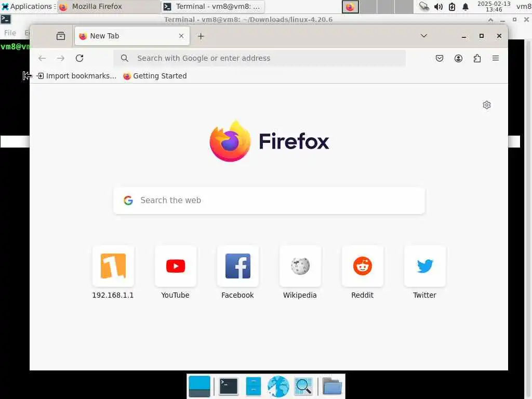The image size is (532, 399).
Task: Click the address bar search field
Action: (x=260, y=58)
